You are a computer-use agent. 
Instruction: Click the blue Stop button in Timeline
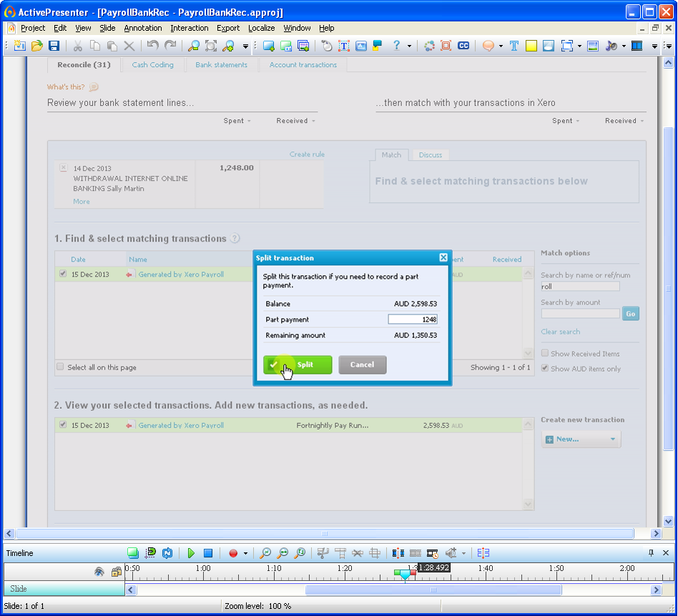(208, 553)
